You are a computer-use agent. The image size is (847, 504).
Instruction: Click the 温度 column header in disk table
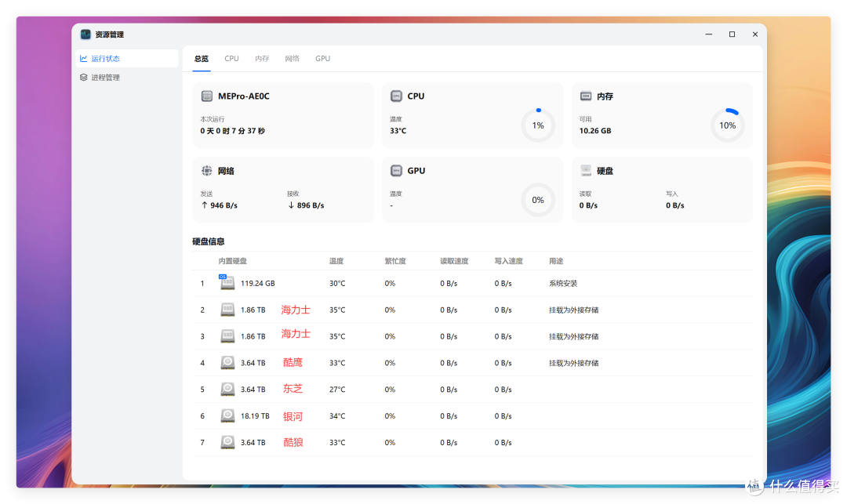tap(336, 261)
